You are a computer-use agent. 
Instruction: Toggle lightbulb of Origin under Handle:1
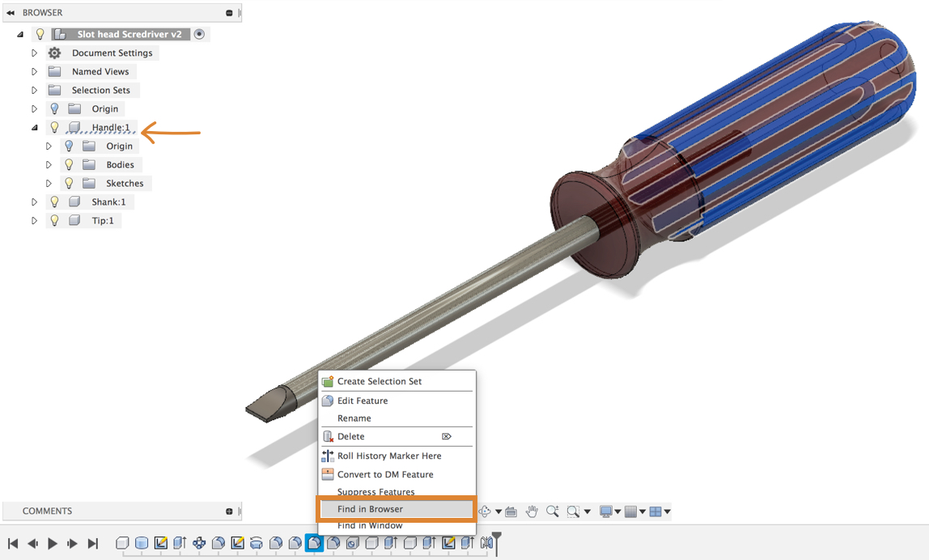69,146
